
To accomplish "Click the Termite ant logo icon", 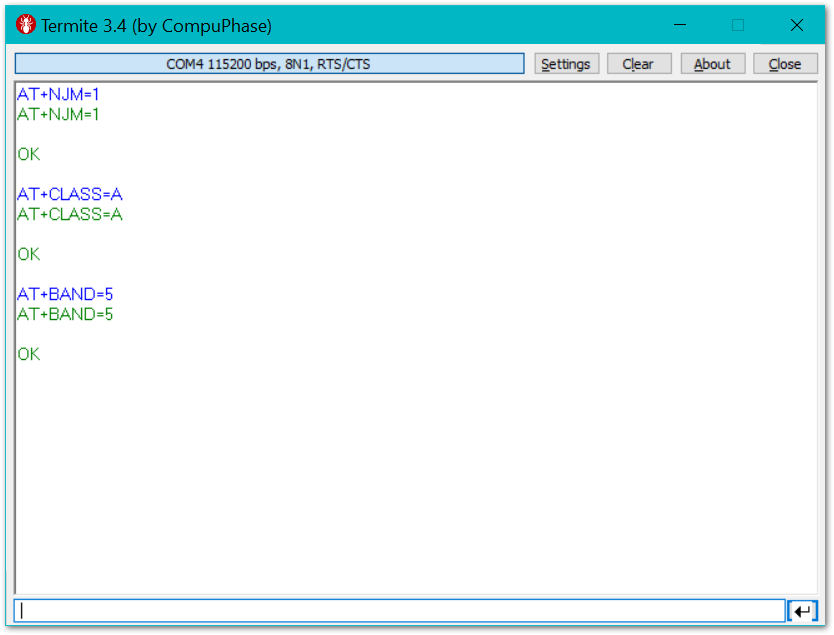I will (25, 25).
